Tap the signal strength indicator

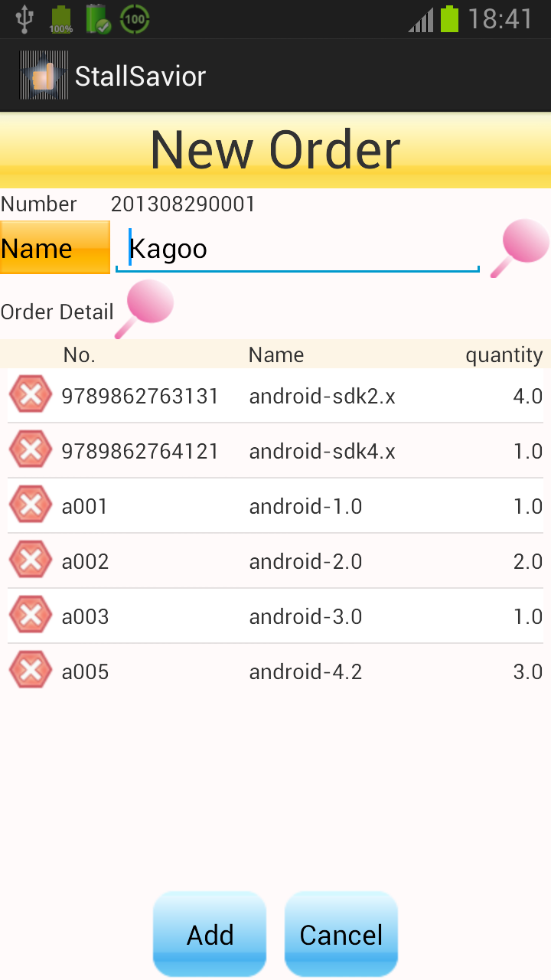tap(421, 19)
